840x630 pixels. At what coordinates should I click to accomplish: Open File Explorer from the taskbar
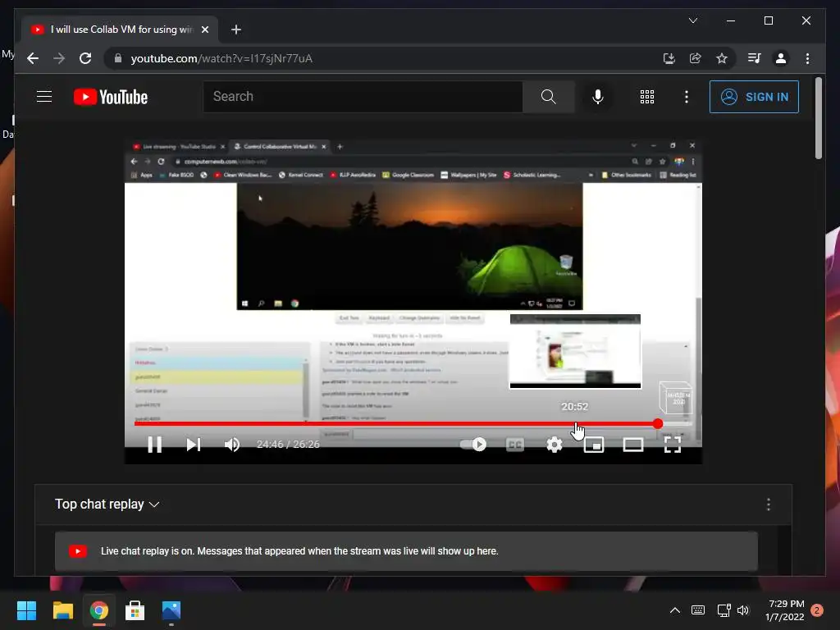click(62, 610)
